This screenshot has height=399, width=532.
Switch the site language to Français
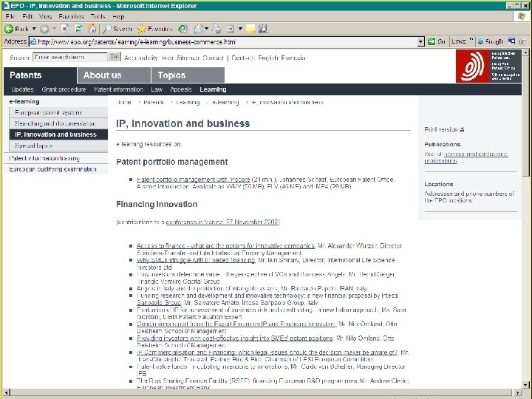coord(293,58)
